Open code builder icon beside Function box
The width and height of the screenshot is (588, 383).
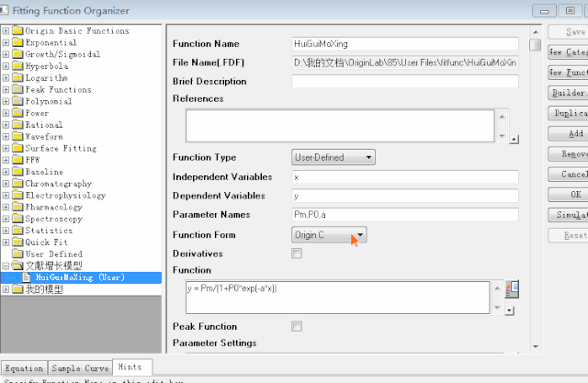(x=514, y=288)
